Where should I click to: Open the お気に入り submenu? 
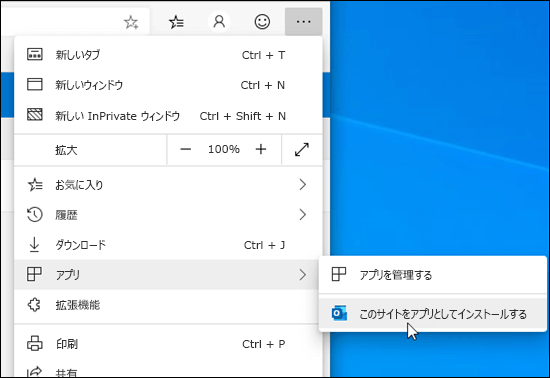point(168,184)
